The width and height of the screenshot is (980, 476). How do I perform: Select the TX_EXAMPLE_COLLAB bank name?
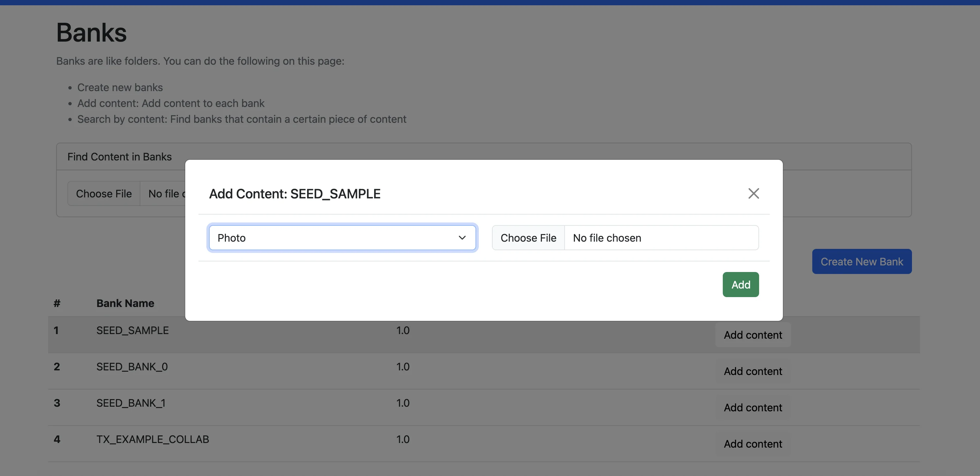pyautogui.click(x=153, y=439)
